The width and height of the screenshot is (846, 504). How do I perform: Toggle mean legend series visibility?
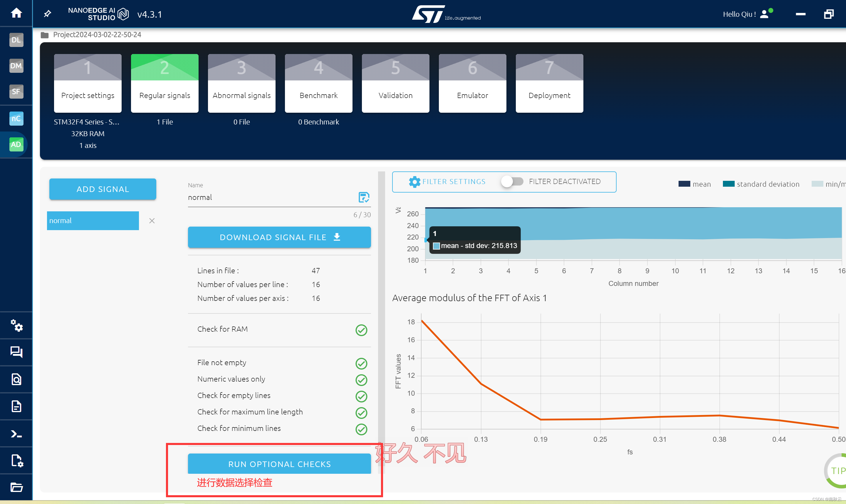coord(694,184)
